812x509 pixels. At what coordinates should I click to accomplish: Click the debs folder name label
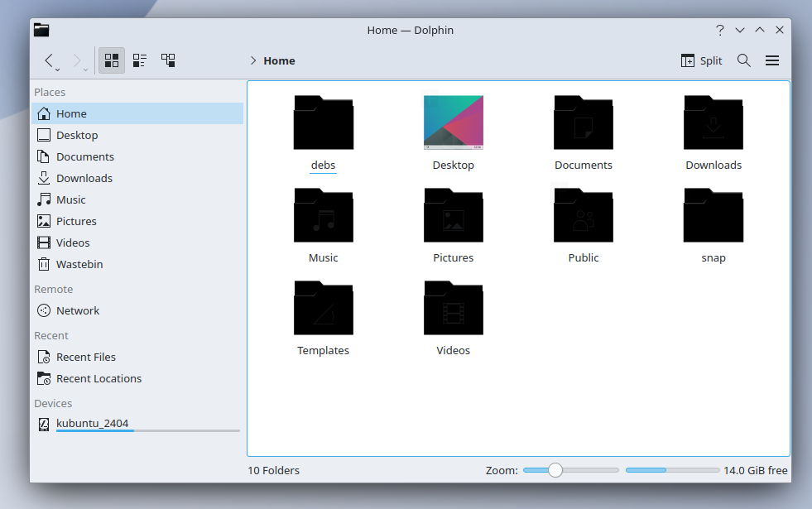tap(323, 166)
